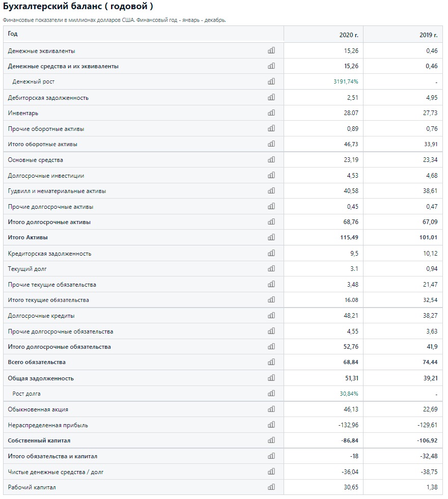Image resolution: width=448 pixels, height=499 pixels.
Task: Click the 3191,74% cash growth value
Action: (346, 81)
